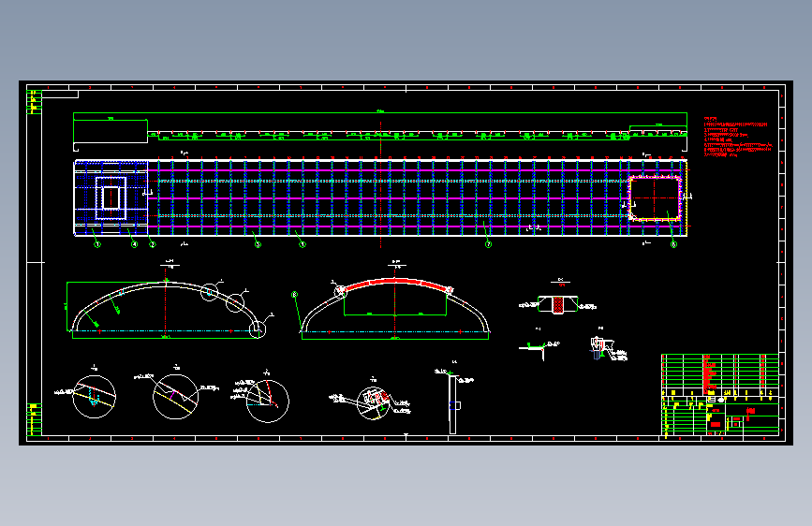This screenshot has width=812, height=526.
Task: Select the tall vertical post detail view
Action: [452, 402]
